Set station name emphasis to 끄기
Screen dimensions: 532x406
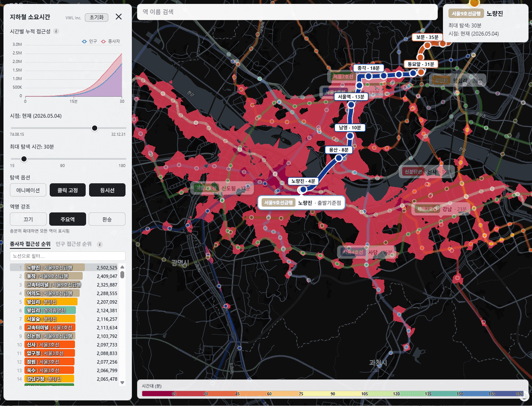tap(28, 219)
